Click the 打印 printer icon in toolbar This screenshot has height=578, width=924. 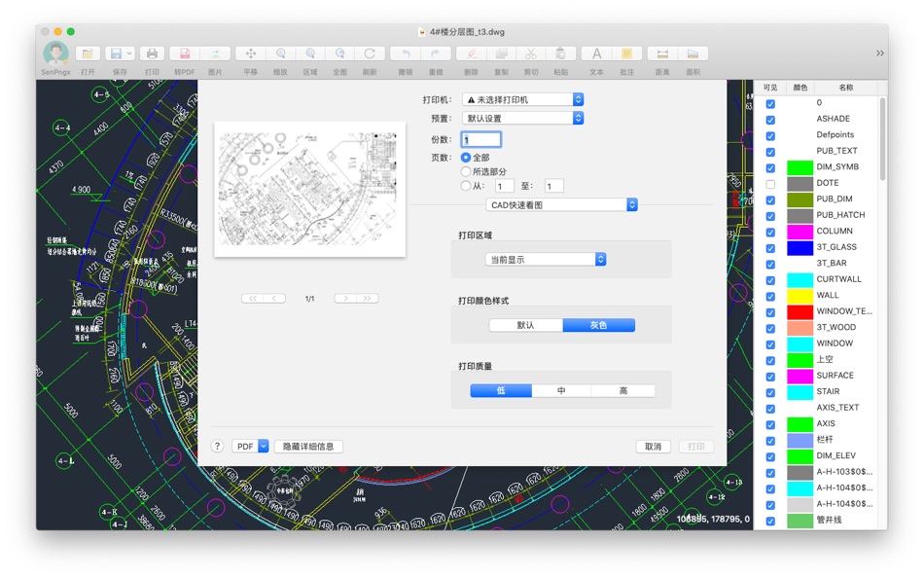click(152, 54)
